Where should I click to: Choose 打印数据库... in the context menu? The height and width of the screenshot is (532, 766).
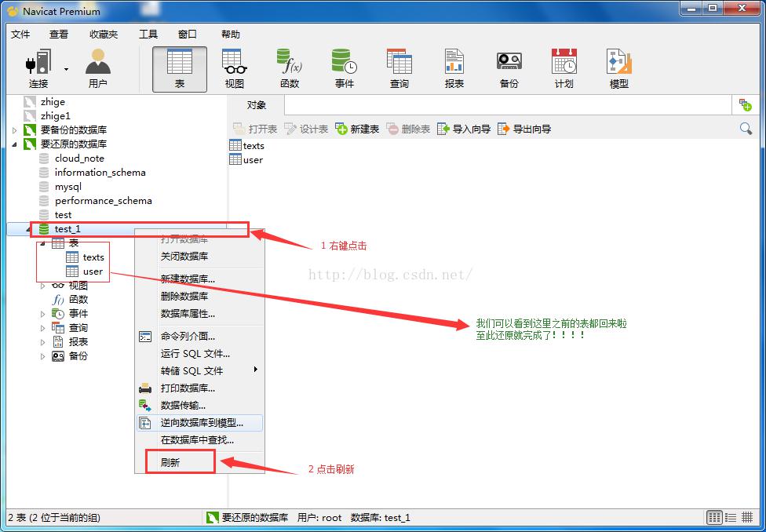[199, 388]
